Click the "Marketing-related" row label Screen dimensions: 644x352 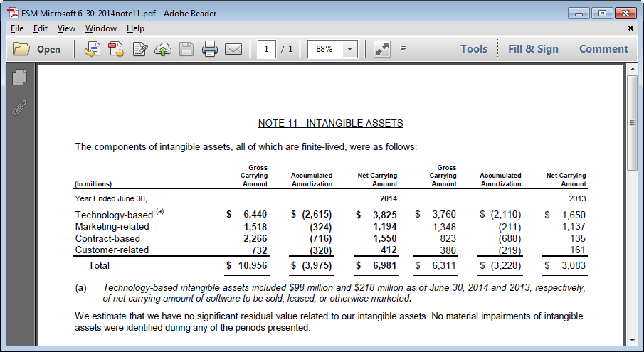pyautogui.click(x=112, y=226)
